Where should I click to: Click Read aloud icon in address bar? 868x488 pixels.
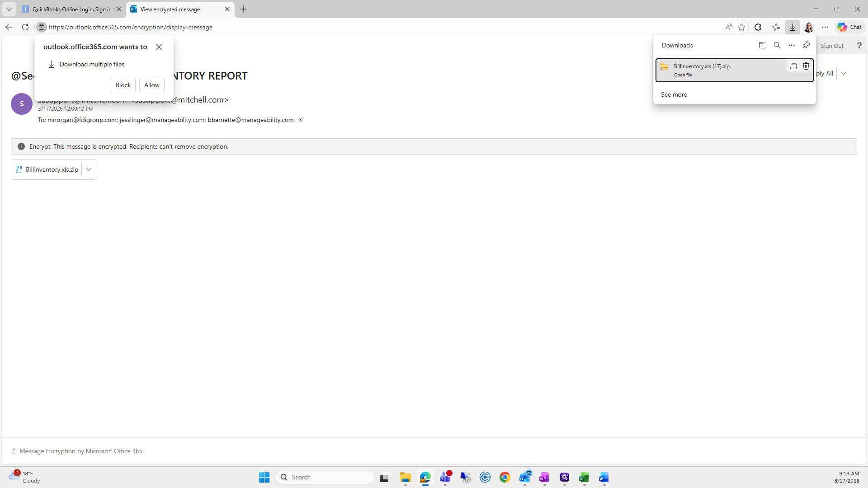tap(728, 27)
